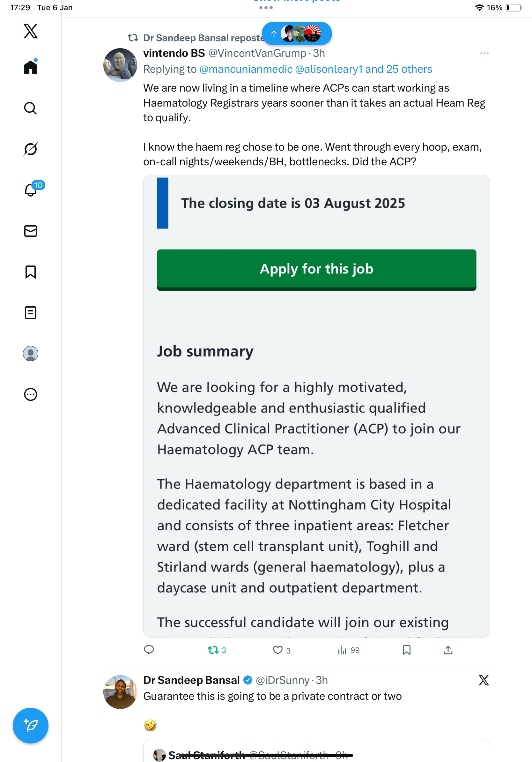Open @mancunianmedic profile link
532x762 pixels.
246,69
